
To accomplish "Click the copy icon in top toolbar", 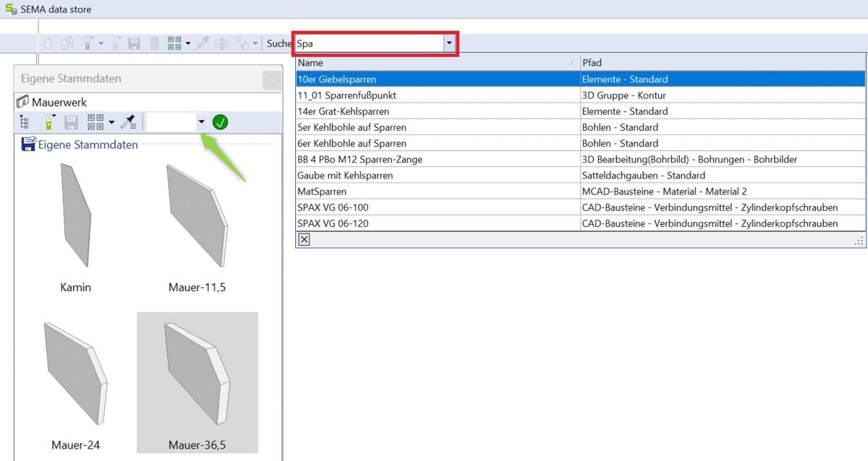I will [x=67, y=43].
